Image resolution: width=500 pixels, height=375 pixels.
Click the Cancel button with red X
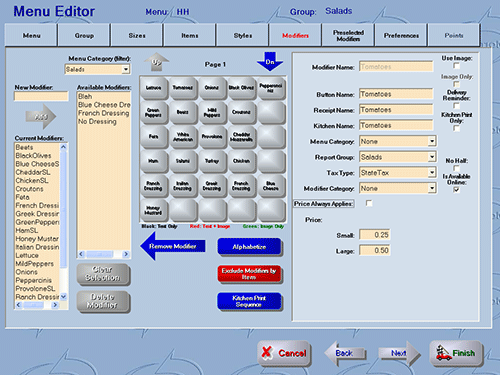tap(284, 353)
